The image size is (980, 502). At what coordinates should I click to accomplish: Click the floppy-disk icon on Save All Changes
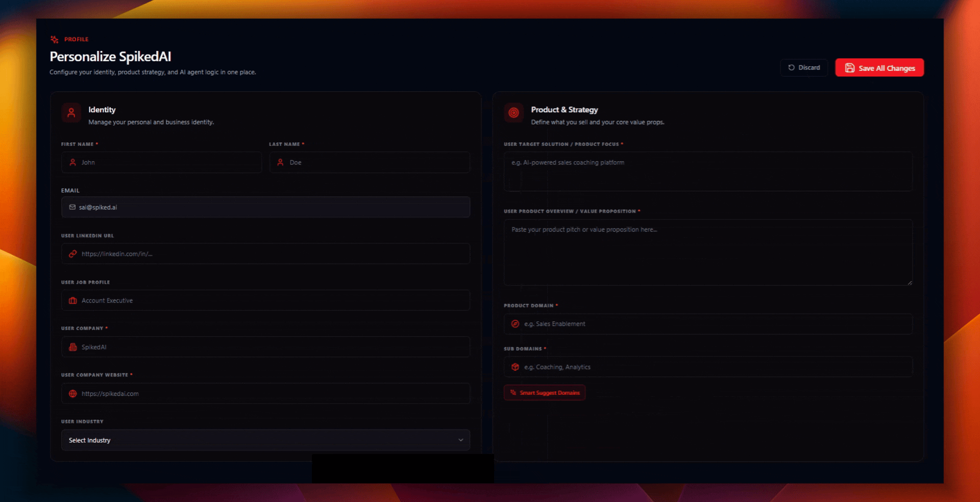[850, 68]
